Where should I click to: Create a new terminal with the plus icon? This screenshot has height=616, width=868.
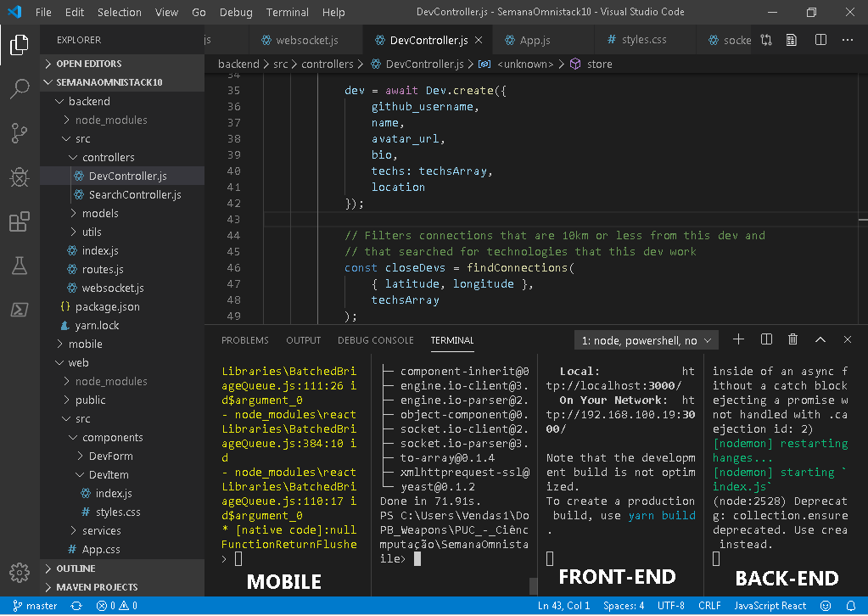point(737,339)
